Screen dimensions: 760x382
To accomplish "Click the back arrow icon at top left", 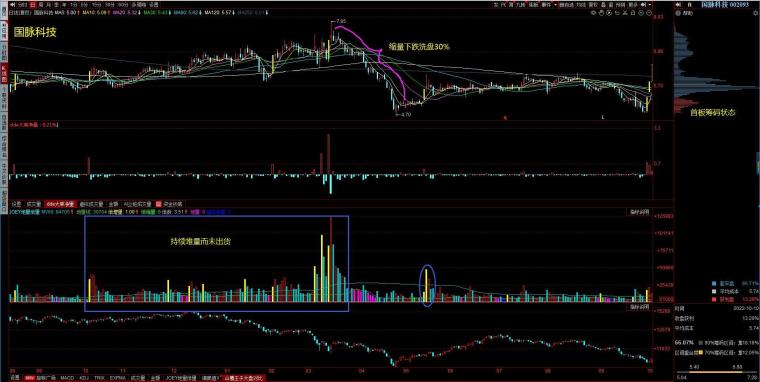I will tap(12, 5).
